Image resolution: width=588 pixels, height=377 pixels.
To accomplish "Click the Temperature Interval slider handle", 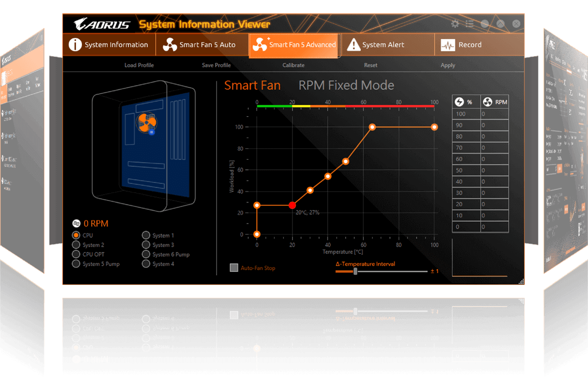I will (355, 271).
